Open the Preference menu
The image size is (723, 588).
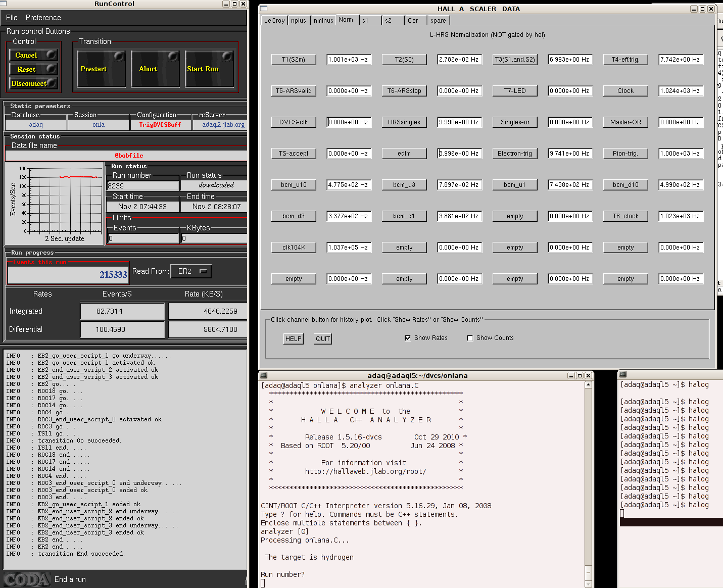[43, 18]
